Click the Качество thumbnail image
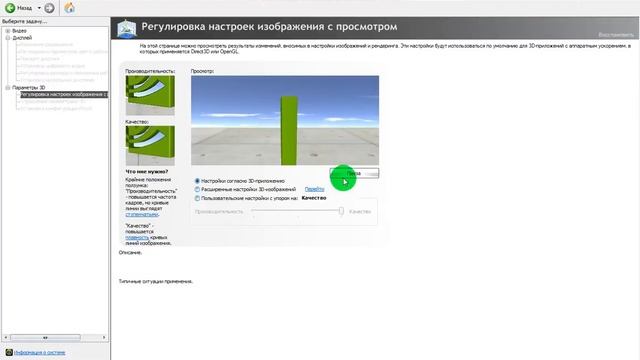The image size is (640, 360). pos(150,145)
